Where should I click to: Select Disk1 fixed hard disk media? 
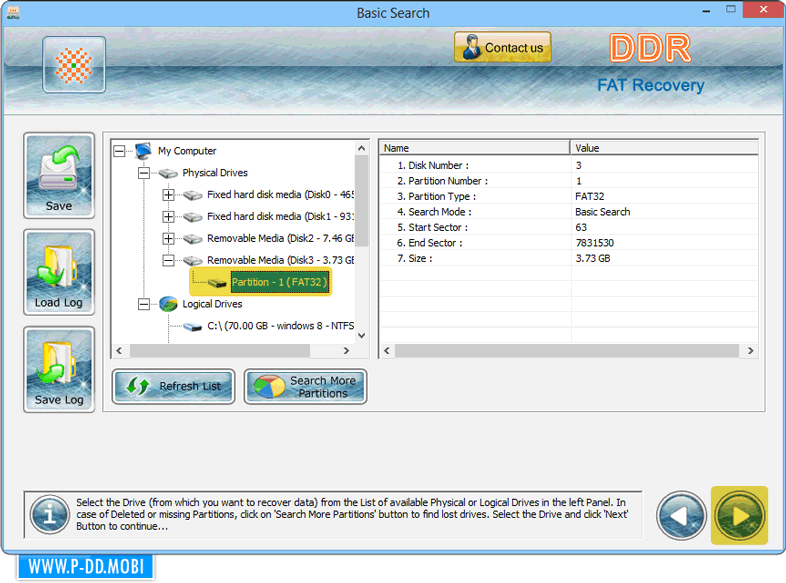pos(280,217)
